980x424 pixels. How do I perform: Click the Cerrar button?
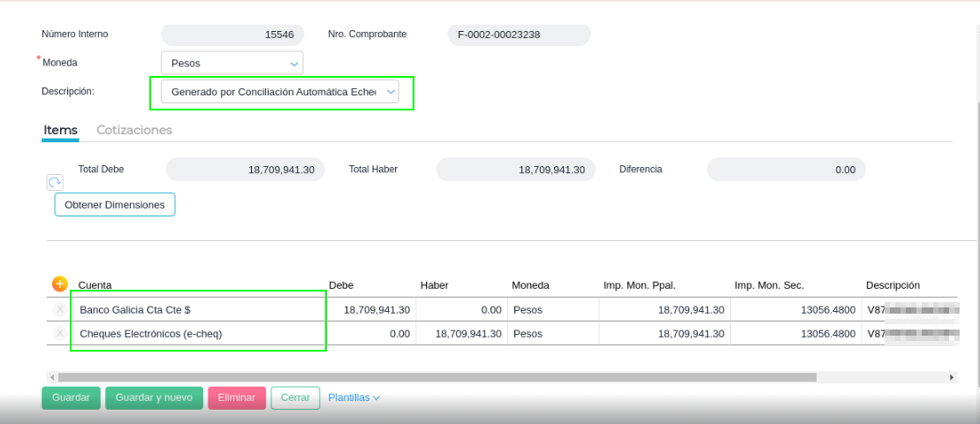(295, 398)
